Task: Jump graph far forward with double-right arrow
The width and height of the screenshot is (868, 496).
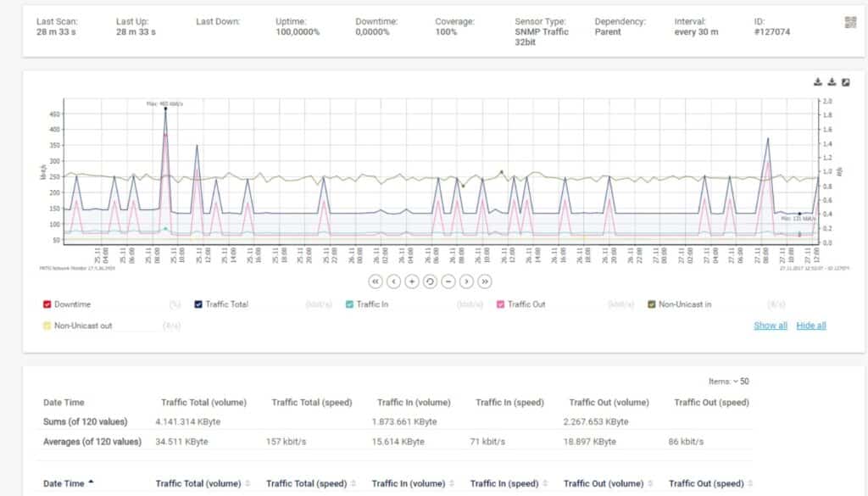Action: [485, 281]
